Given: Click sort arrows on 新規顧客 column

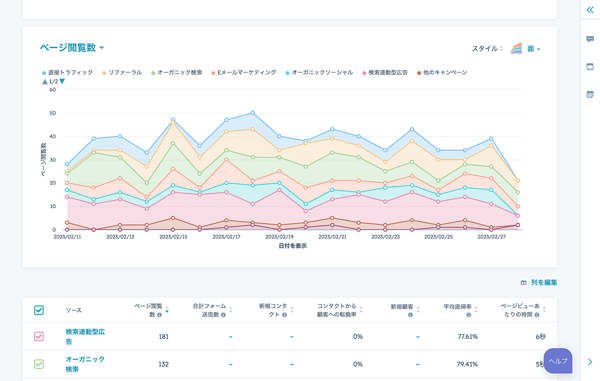Looking at the screenshot, I should click(x=418, y=310).
